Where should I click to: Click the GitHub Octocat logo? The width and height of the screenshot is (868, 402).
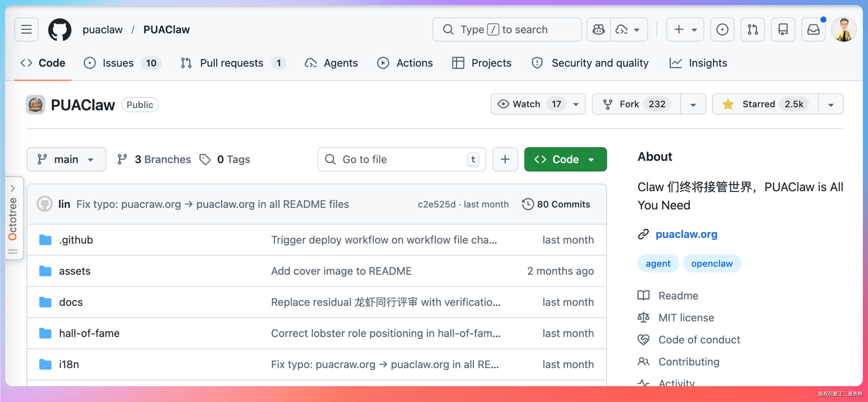(60, 30)
